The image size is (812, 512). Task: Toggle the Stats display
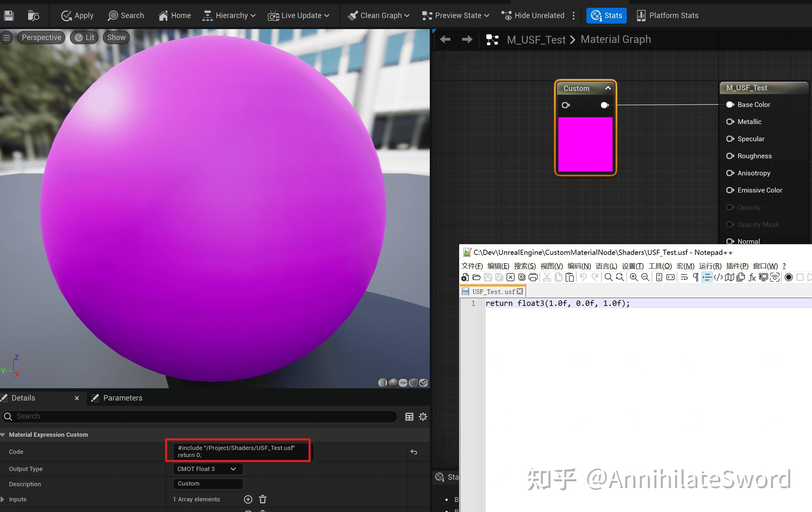(x=606, y=16)
